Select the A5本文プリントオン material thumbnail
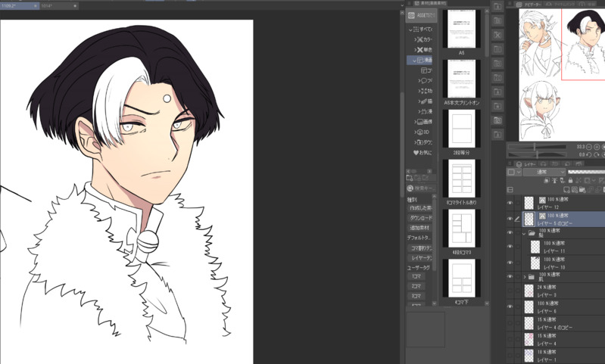The height and width of the screenshot is (364, 605). coord(461,79)
